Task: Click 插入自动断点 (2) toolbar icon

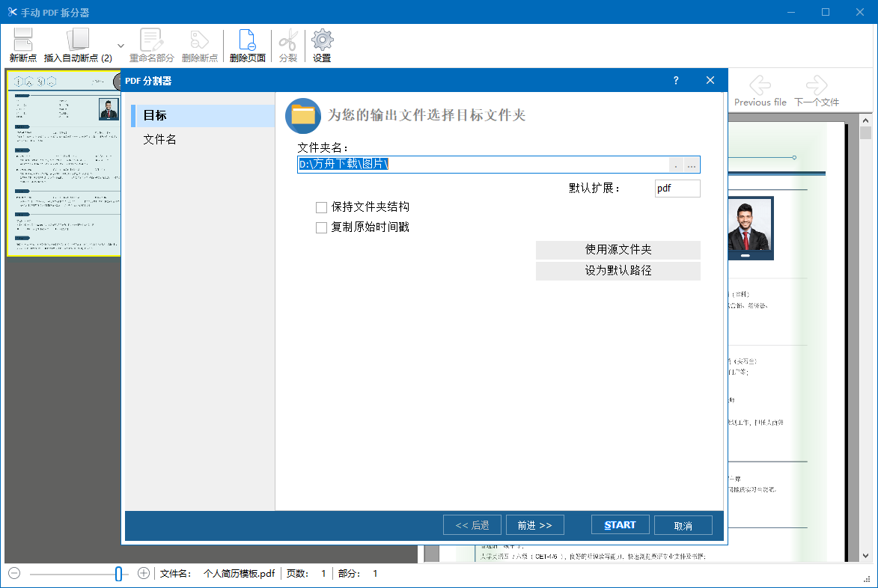Action: (78, 40)
